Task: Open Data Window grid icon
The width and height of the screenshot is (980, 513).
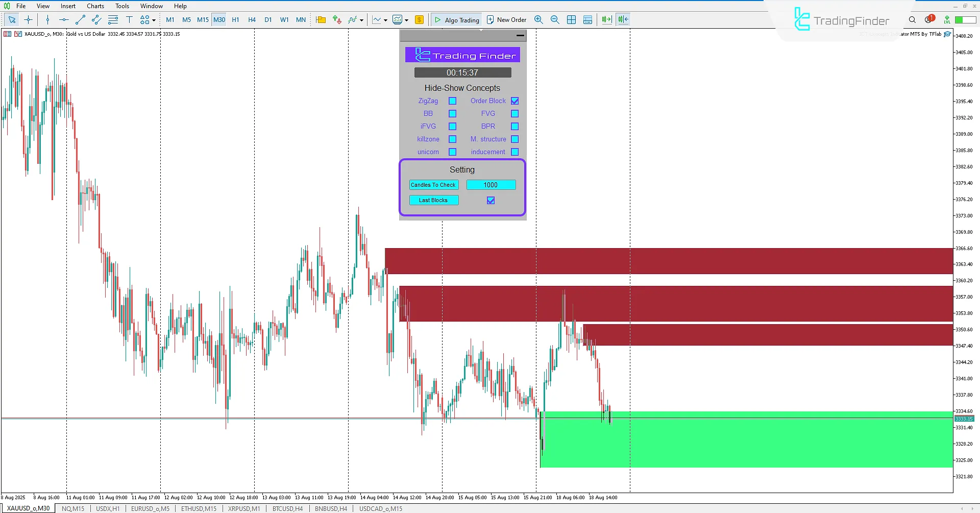Action: tap(588, 19)
